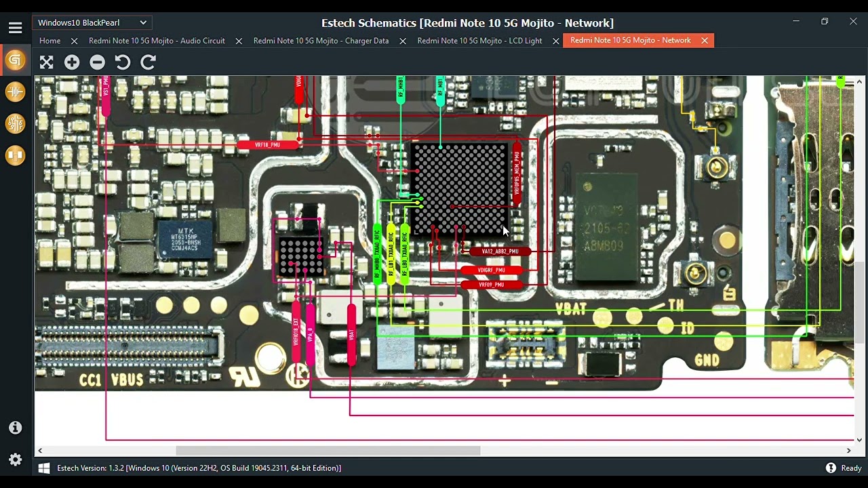The height and width of the screenshot is (488, 868).
Task: Zoom in with plus icon
Action: pyautogui.click(x=72, y=62)
